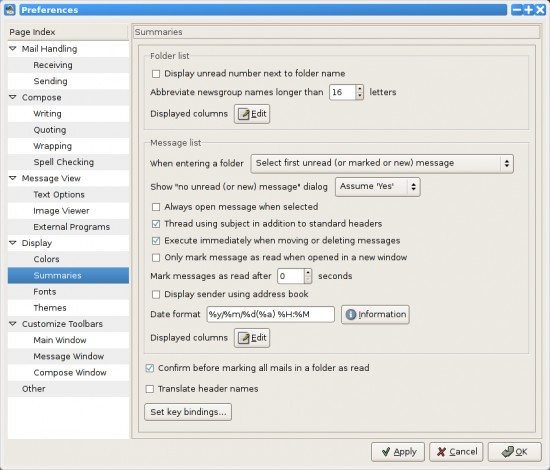Uncheck Thread using subject in addition to headers
550x470 pixels.
pos(156,224)
